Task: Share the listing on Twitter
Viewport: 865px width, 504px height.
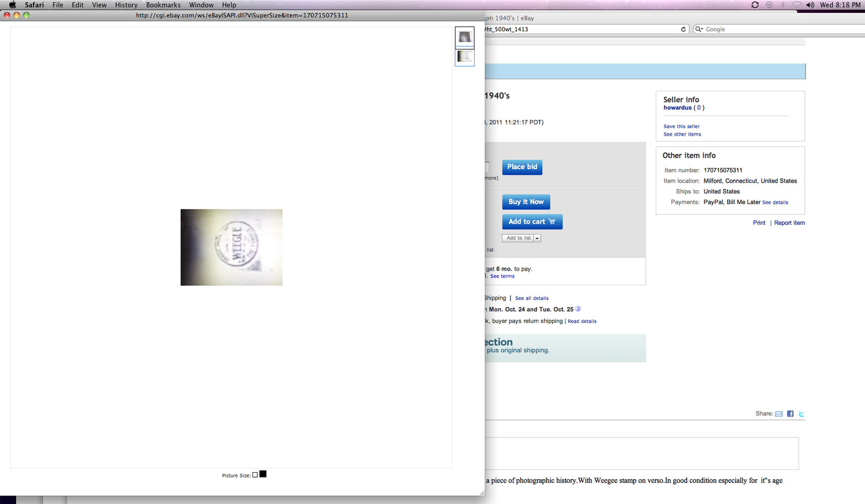Action: (x=801, y=414)
